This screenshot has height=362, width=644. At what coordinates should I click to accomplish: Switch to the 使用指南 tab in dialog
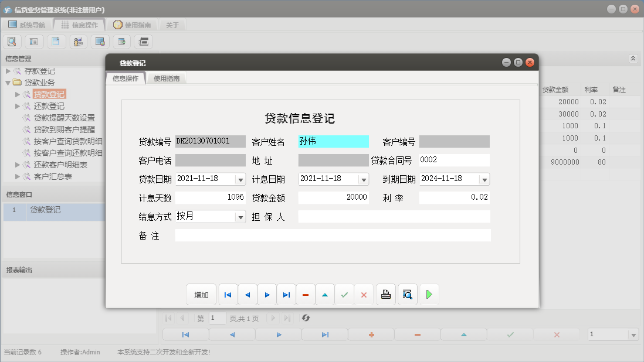(x=168, y=77)
